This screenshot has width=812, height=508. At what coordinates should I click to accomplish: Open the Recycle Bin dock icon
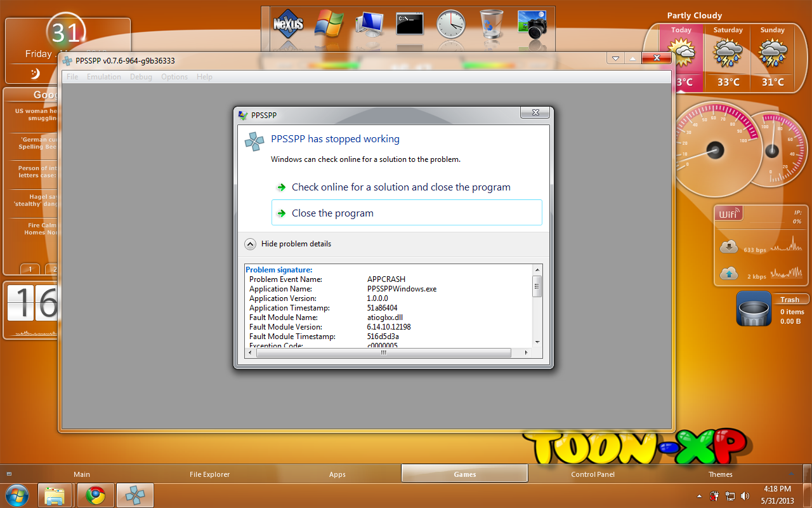[x=491, y=24]
